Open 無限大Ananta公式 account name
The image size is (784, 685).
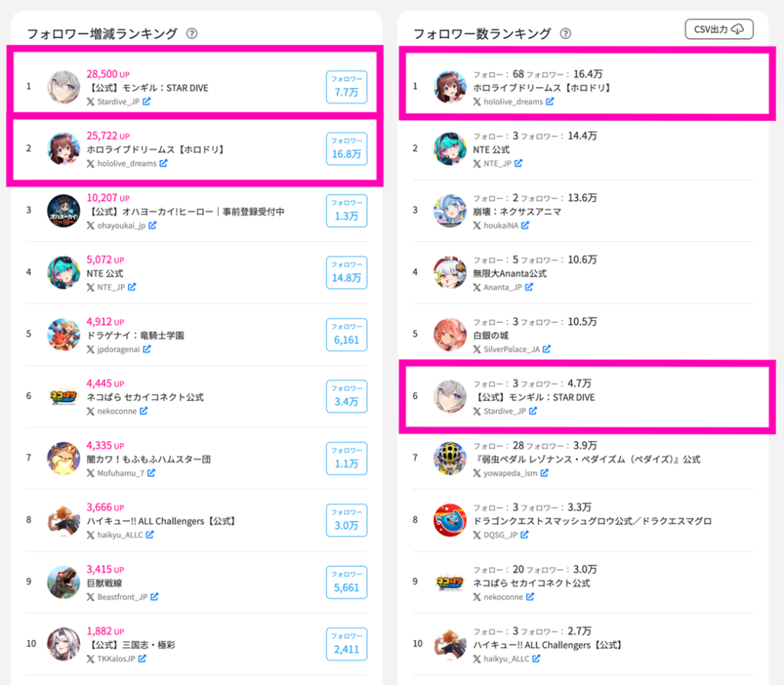pyautogui.click(x=509, y=273)
